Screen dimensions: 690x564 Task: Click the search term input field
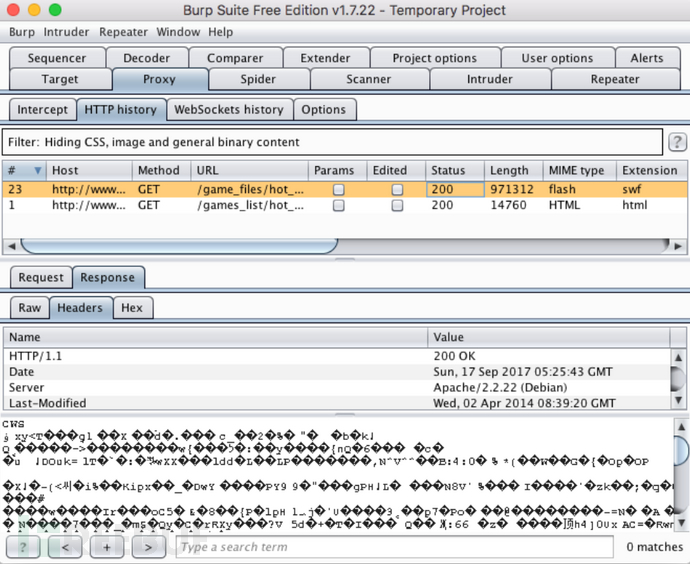point(395,547)
